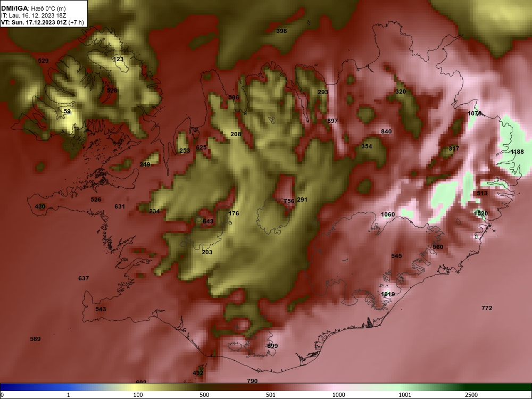Image resolution: width=532 pixels, height=399 pixels.
Task: Click the title text 'DMI/IGA: Hæð 0°C (m)'
Action: [33, 9]
